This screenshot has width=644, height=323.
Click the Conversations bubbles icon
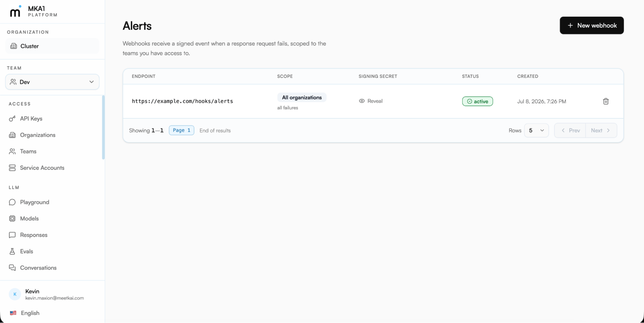12,268
